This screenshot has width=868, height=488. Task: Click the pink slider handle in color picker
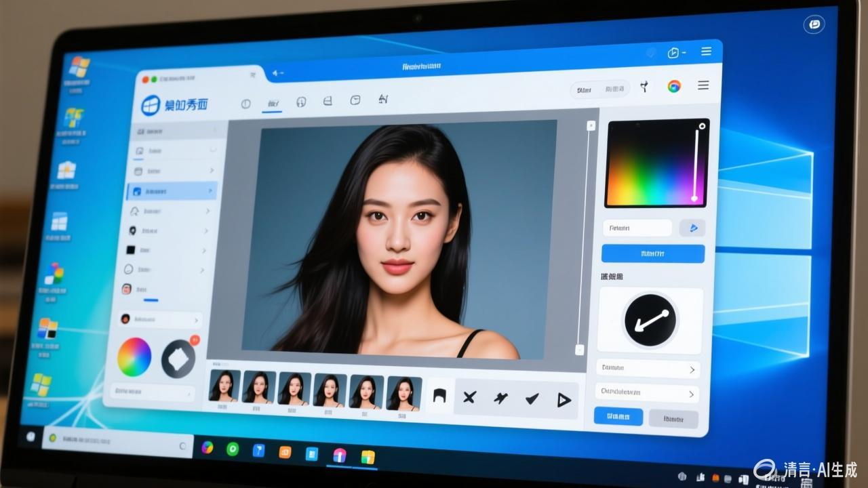694,199
